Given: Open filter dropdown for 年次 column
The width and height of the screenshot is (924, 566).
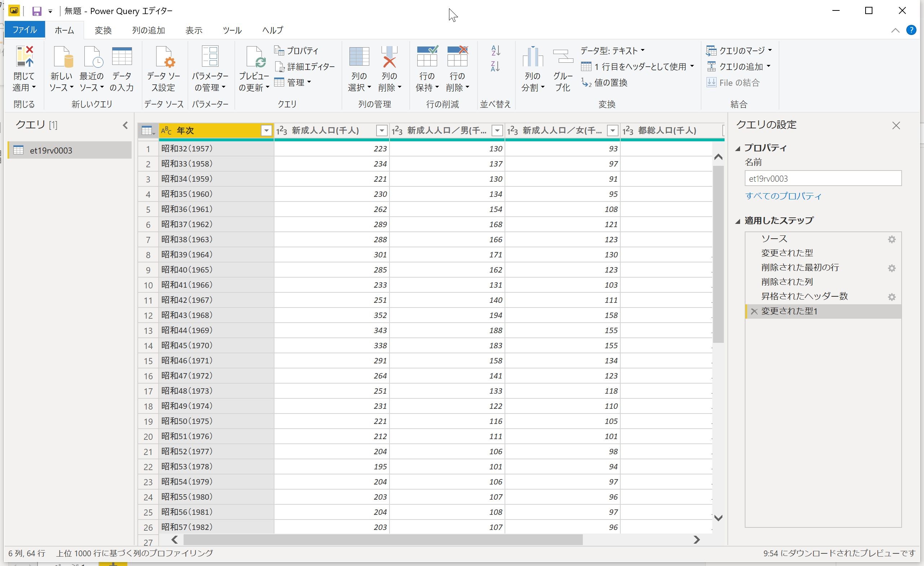Looking at the screenshot, I should coord(266,131).
